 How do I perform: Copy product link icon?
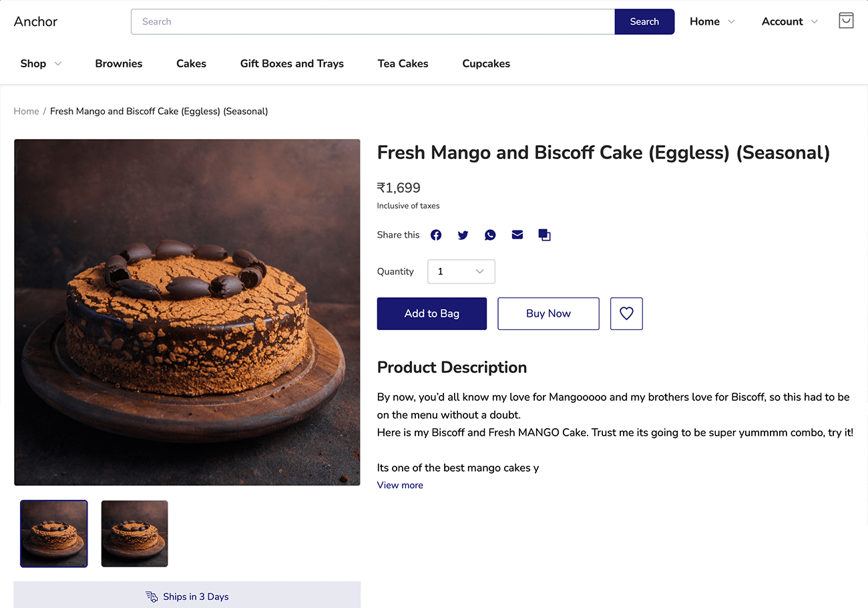pyautogui.click(x=544, y=235)
